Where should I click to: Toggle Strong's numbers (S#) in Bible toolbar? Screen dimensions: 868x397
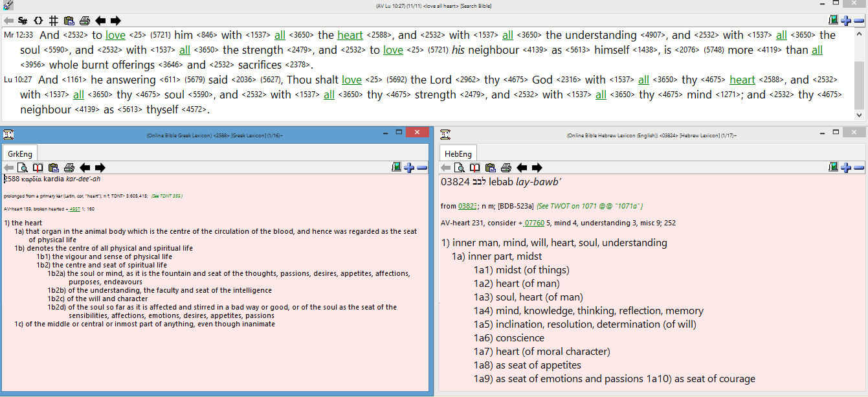click(23, 21)
